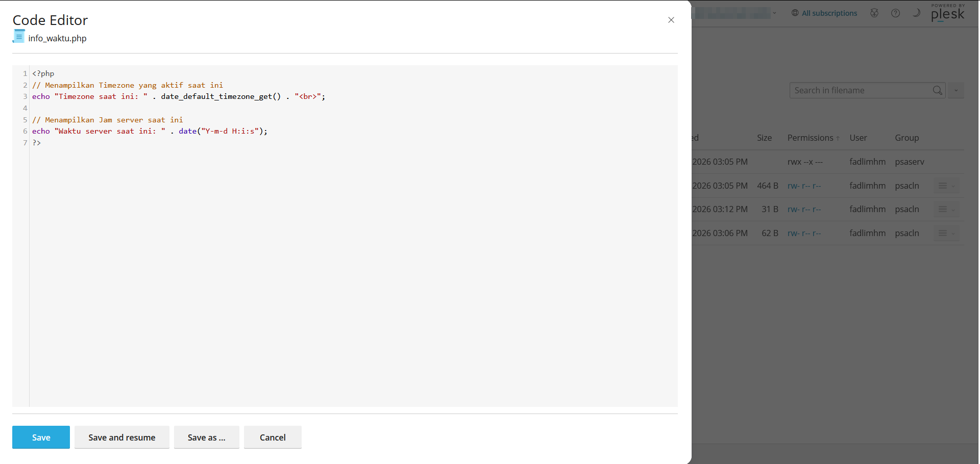
Task: Open notifications via the owl icon
Action: [x=874, y=13]
